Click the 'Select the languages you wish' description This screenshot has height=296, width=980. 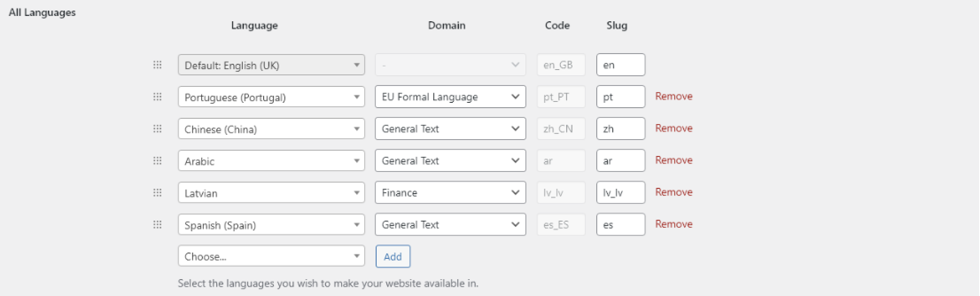click(328, 283)
